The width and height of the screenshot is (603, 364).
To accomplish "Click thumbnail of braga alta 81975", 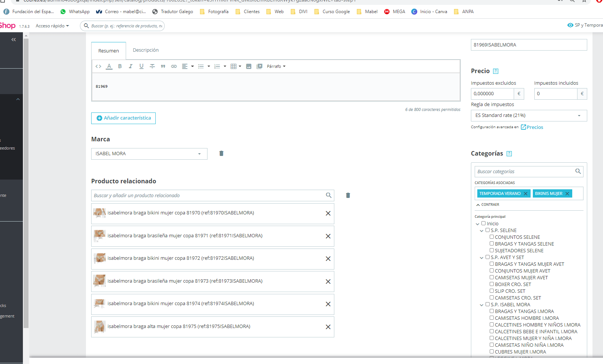I will pyautogui.click(x=99, y=327).
